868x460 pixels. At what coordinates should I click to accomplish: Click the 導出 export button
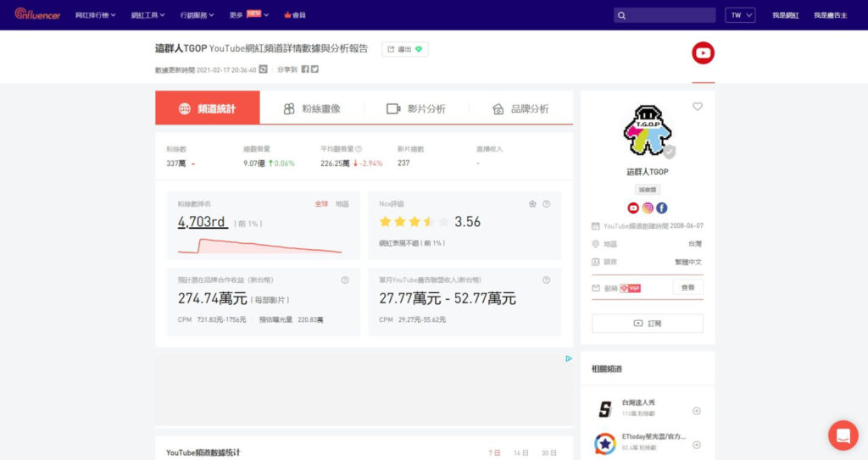405,49
